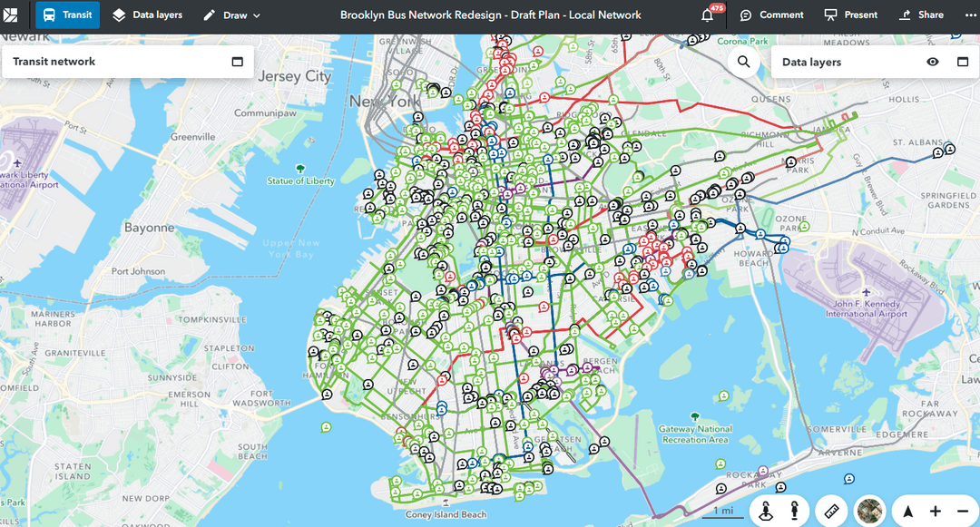Zoom in on the map

click(x=936, y=511)
